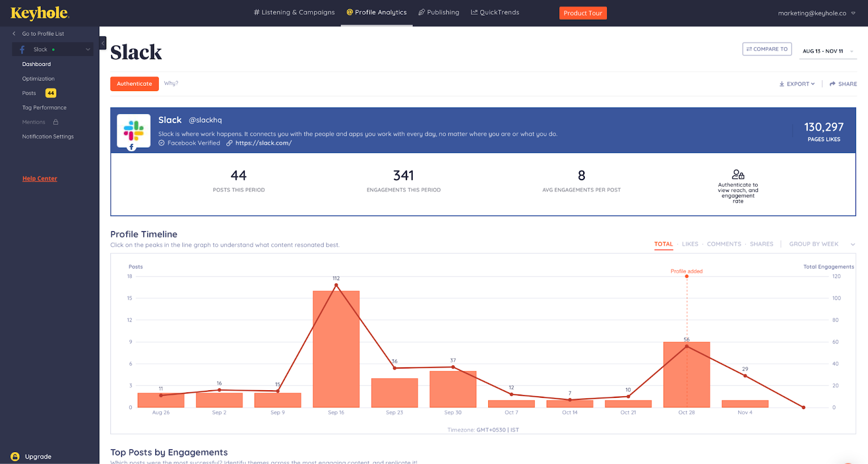Click the Keyhole logo
The height and width of the screenshot is (464, 868).
(40, 13)
